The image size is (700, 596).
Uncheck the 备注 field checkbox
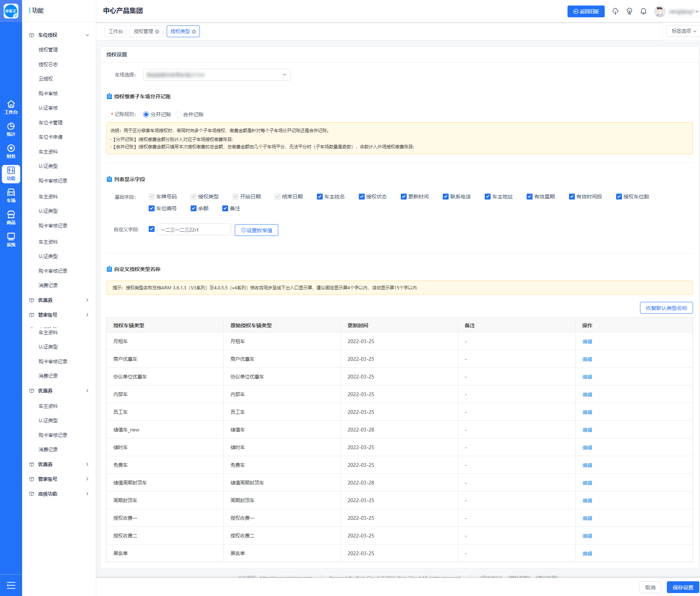click(x=225, y=208)
